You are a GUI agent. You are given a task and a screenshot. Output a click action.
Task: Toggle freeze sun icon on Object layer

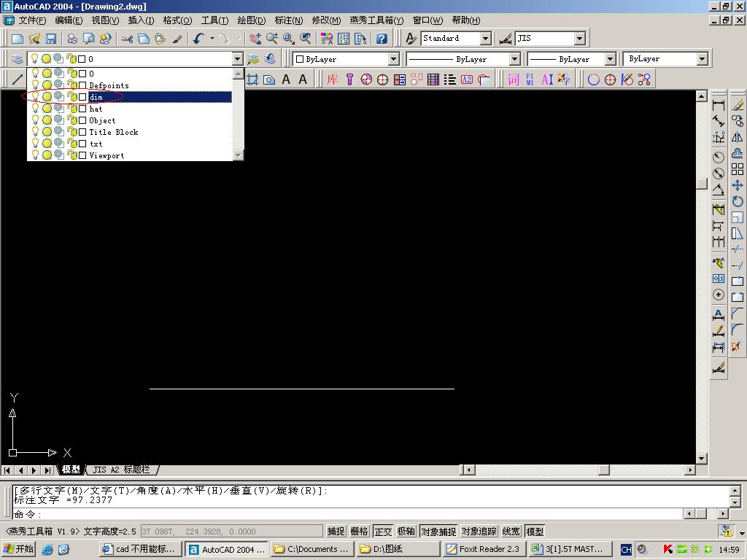pyautogui.click(x=47, y=120)
